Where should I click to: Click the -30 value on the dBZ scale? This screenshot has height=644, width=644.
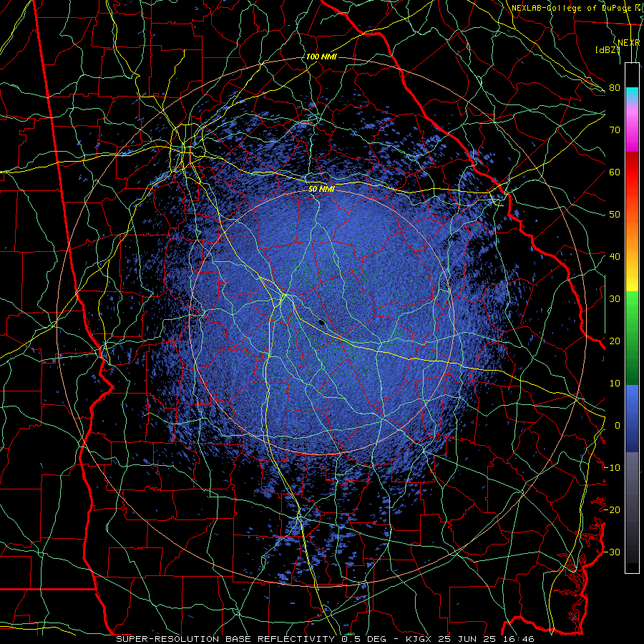613,552
